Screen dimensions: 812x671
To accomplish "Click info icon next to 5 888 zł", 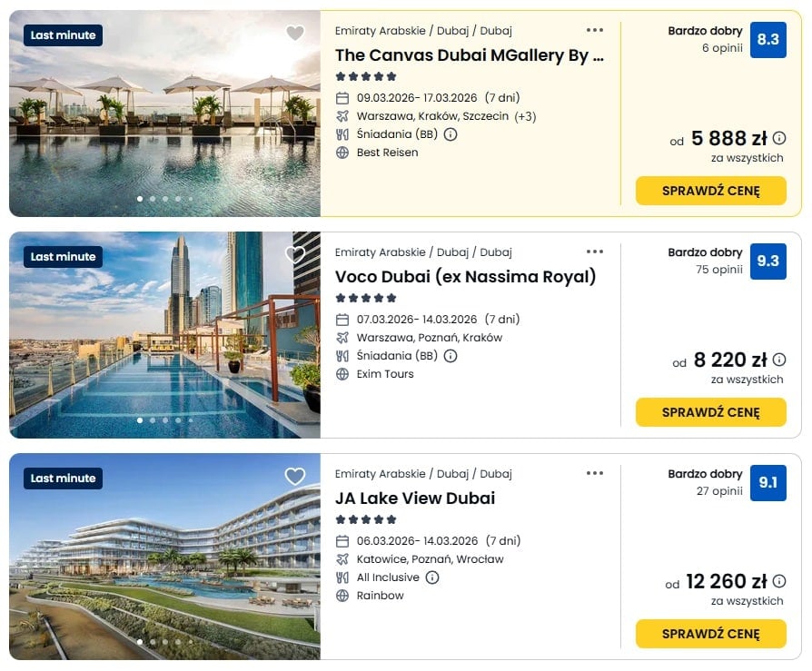I will click(779, 139).
